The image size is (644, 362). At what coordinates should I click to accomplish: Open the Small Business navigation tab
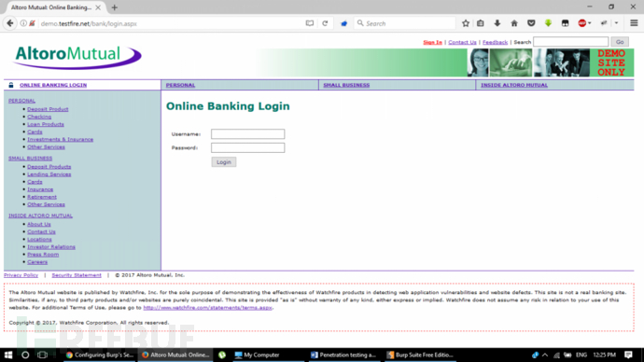346,85
